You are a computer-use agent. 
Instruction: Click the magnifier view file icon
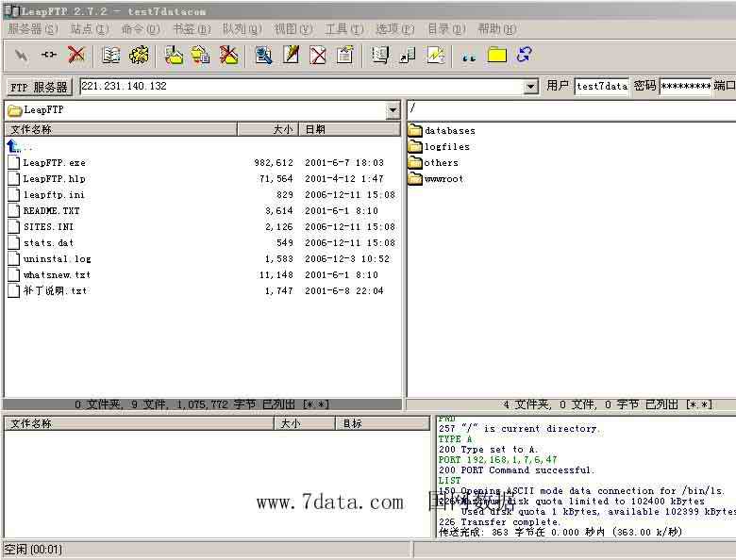[x=263, y=56]
